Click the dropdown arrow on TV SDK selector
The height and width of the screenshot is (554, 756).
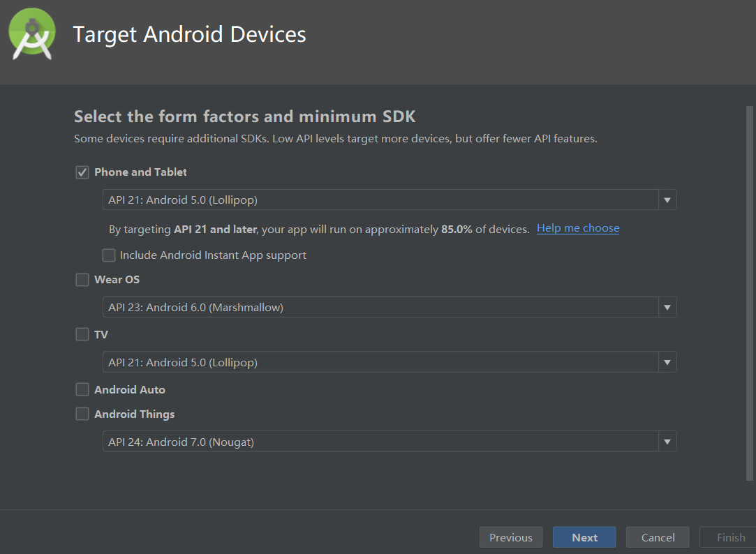pyautogui.click(x=667, y=362)
